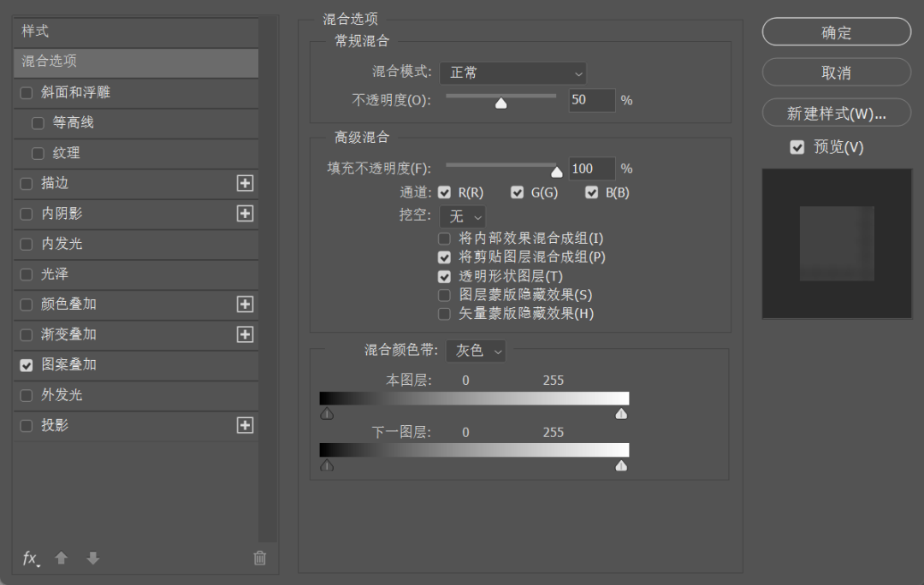
Task: Check 将内部效果混合成组(I)
Action: [x=444, y=239]
